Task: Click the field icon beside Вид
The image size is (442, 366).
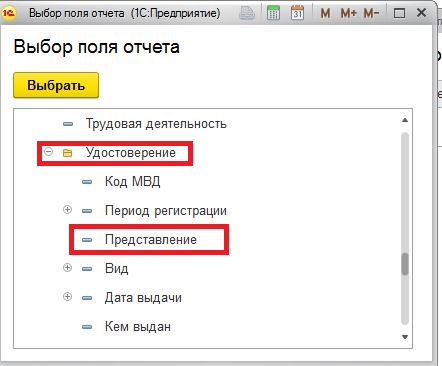Action: [87, 269]
